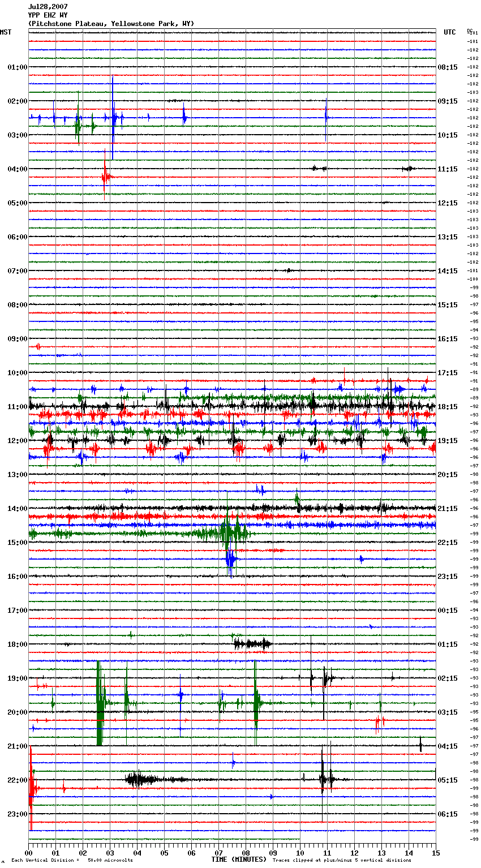
Task: Click the 16:15 UTC time label
Action: [448, 339]
